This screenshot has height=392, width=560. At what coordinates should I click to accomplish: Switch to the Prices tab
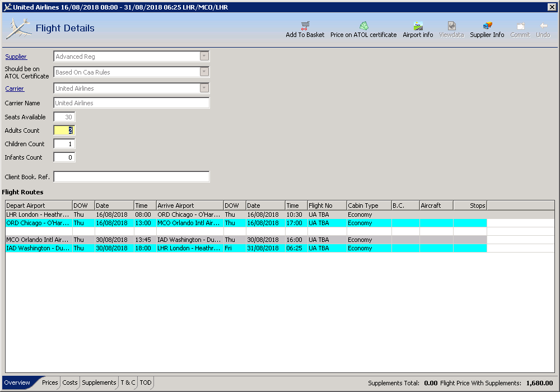[50, 382]
